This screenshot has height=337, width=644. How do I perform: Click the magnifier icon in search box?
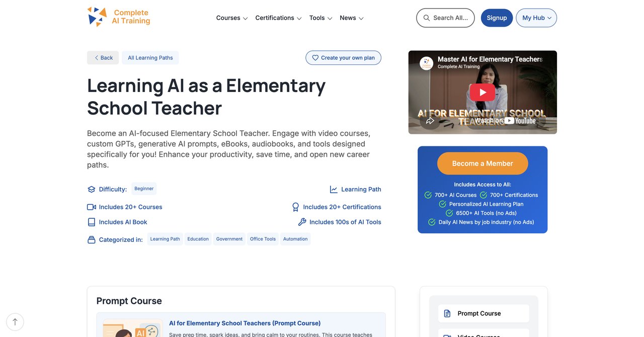click(x=427, y=18)
